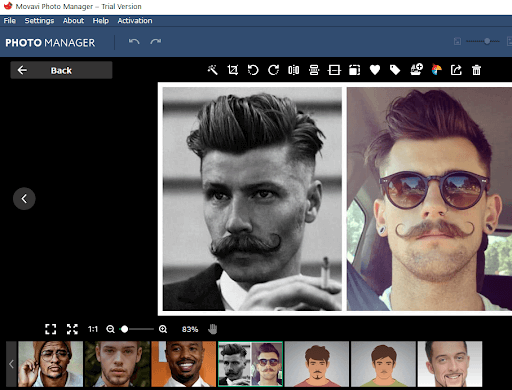512x390 pixels.
Task: Open the Settings menu
Action: coord(39,21)
